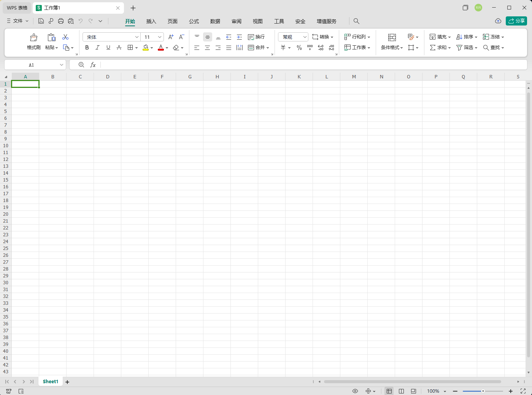
Task: Click the Share (分享) button
Action: click(x=516, y=21)
